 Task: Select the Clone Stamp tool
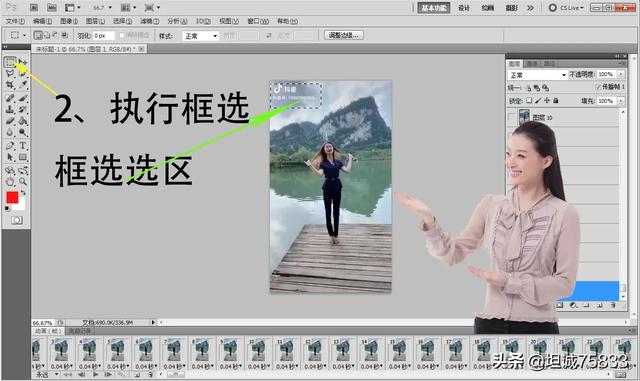10,109
